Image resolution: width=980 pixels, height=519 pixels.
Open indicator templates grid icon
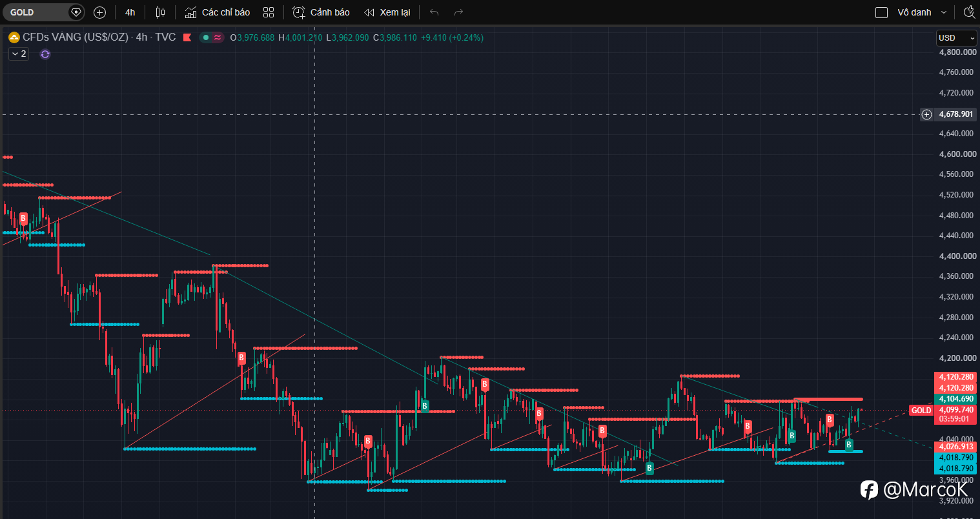(269, 12)
